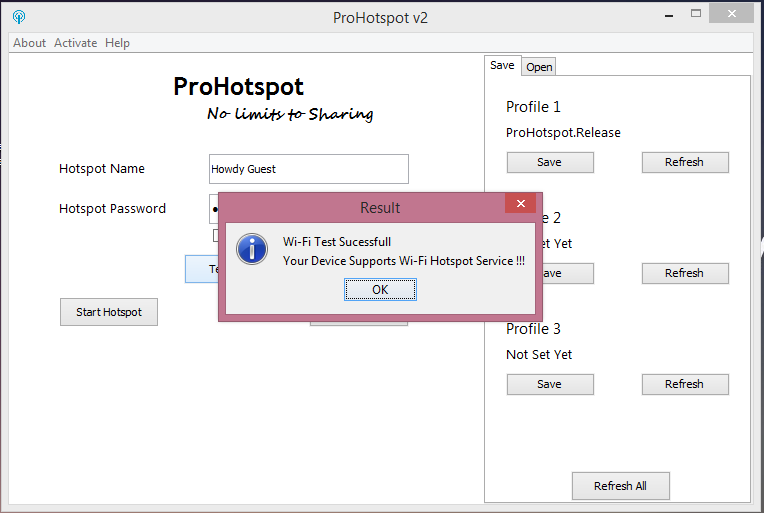Click the Profile 1 heading
This screenshot has width=764, height=513.
[x=533, y=107]
